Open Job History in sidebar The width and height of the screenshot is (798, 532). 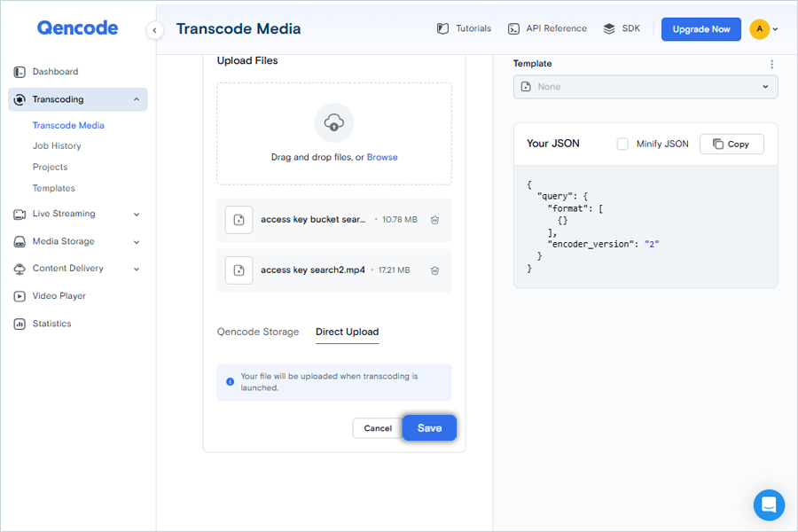coord(57,145)
